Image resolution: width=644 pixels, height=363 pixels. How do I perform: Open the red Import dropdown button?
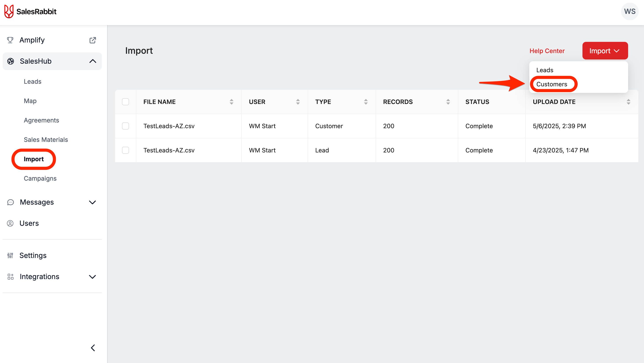[605, 51]
